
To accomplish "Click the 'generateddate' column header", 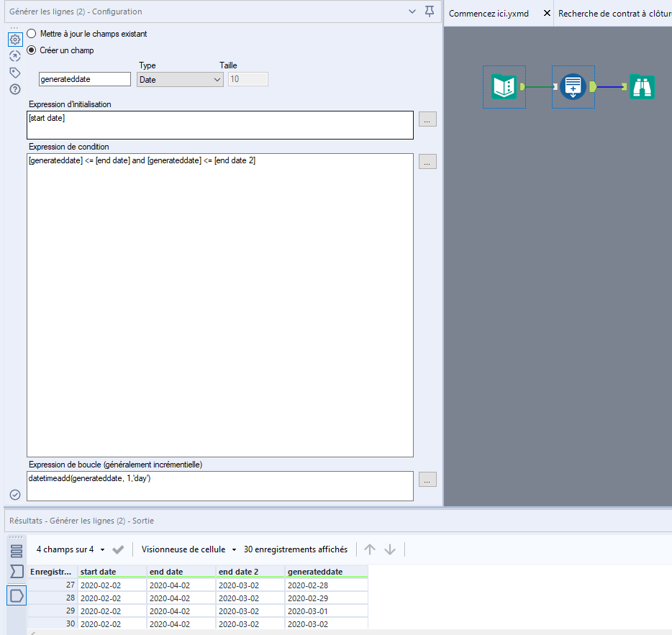I will click(326, 572).
